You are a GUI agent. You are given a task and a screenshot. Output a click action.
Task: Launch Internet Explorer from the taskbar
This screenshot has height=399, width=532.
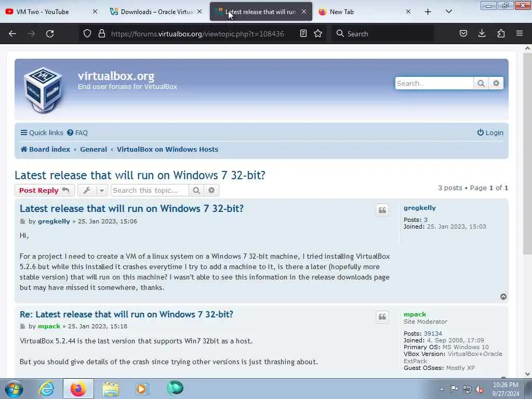point(46,389)
